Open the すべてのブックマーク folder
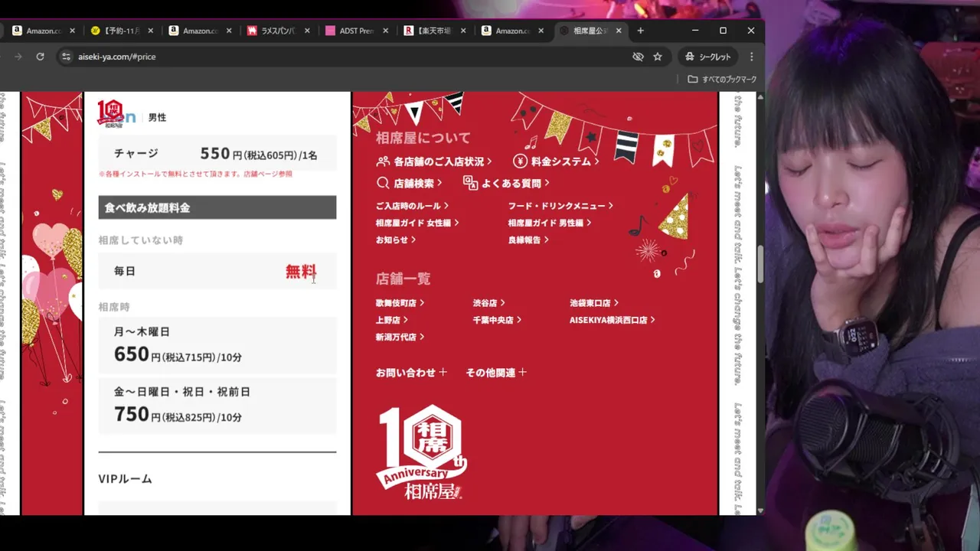Screen dimensions: 980x551 pos(722,79)
